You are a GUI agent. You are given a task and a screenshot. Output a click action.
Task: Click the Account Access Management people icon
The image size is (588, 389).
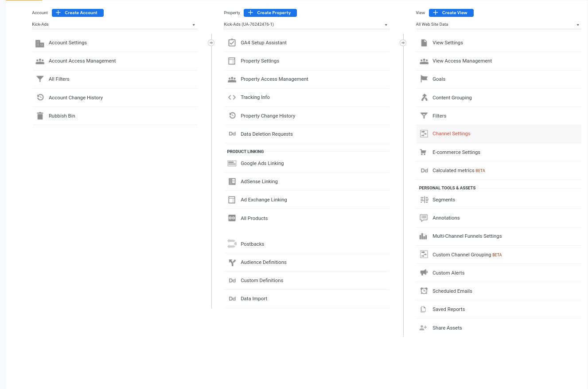coord(40,61)
